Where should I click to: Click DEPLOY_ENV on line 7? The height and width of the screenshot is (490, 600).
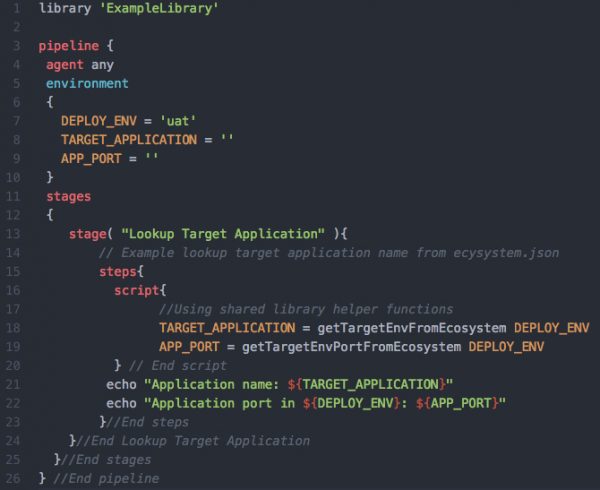[x=99, y=121]
